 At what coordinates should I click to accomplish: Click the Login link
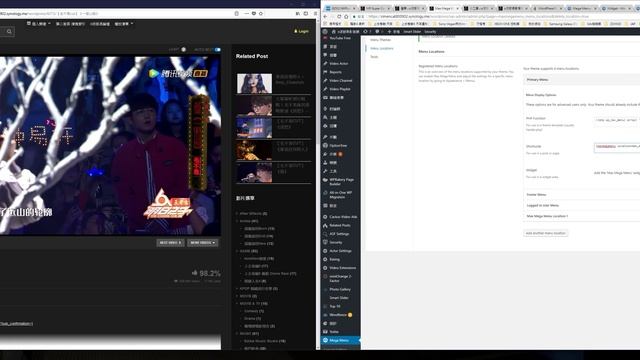pyautogui.click(x=301, y=31)
